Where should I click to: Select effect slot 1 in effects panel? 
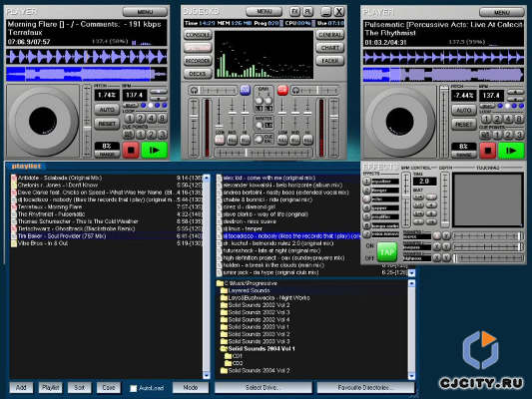(x=366, y=182)
